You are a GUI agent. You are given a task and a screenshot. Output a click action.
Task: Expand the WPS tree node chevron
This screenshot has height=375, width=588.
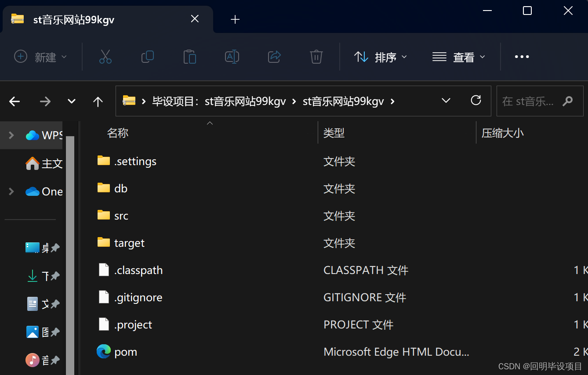point(11,135)
